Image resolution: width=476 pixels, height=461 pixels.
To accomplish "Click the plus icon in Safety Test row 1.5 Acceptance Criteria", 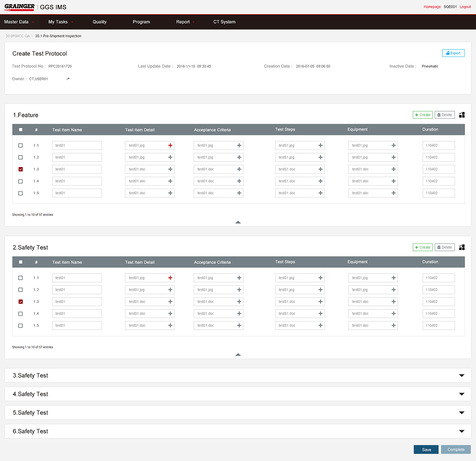I will [x=239, y=326].
